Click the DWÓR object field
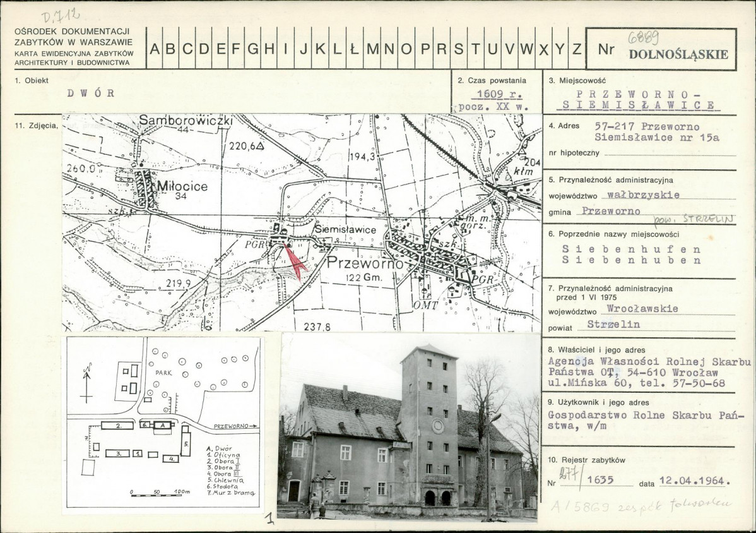Image resolution: width=756 pixels, height=533 pixels. coord(91,93)
